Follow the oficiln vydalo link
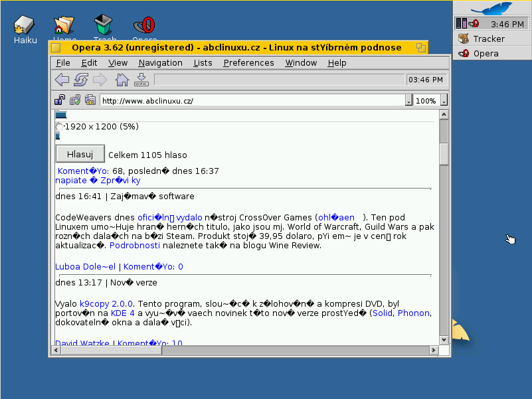The height and width of the screenshot is (399, 532). 169,218
